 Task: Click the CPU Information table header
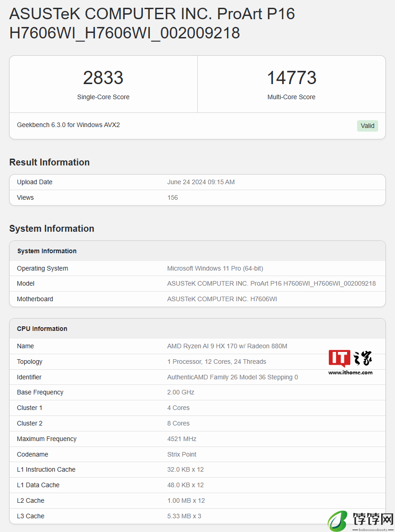pyautogui.click(x=42, y=329)
